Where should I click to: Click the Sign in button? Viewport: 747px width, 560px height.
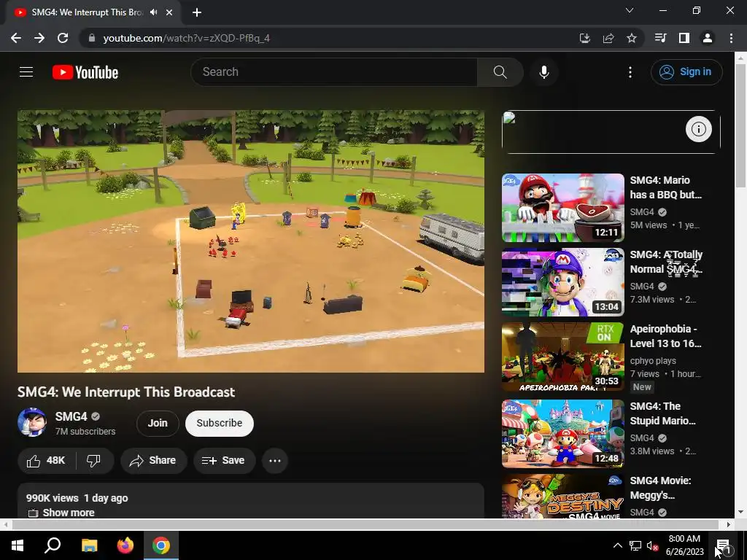pyautogui.click(x=686, y=72)
